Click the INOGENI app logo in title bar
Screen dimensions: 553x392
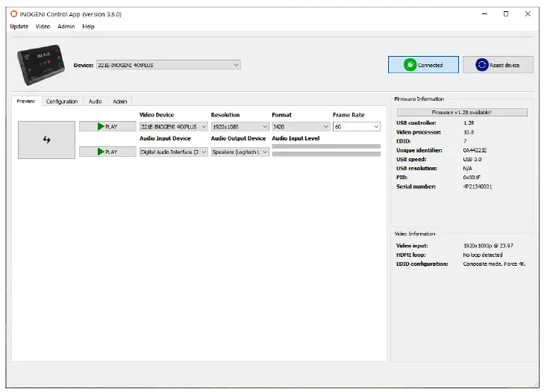13,14
